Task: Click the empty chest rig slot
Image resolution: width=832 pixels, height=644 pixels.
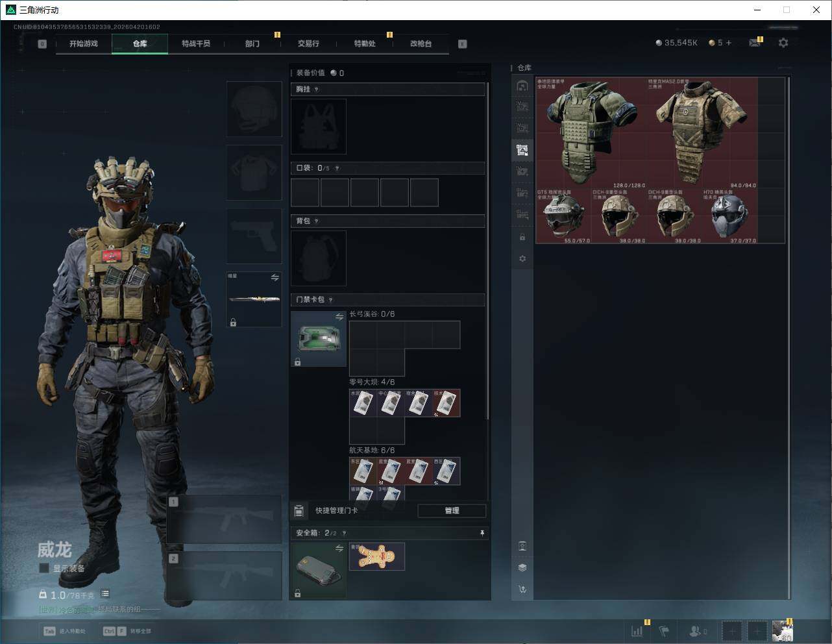Action: pos(319,127)
